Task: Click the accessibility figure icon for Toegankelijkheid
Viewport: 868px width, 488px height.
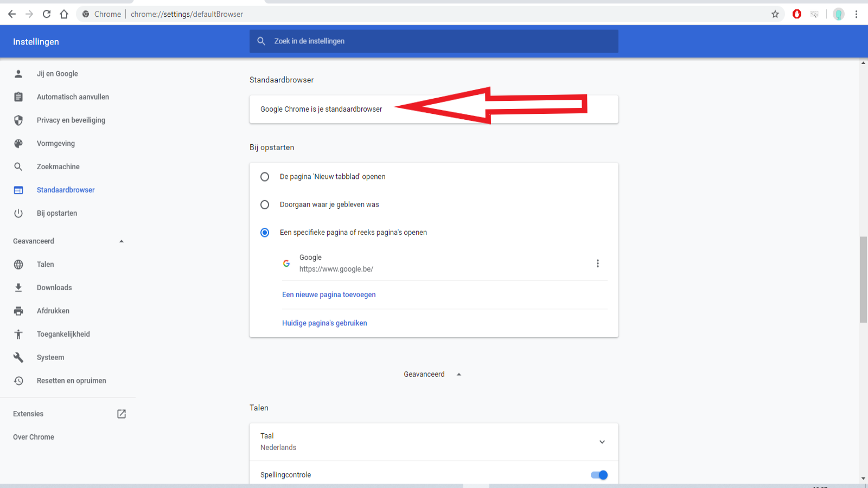Action: pyautogui.click(x=18, y=335)
